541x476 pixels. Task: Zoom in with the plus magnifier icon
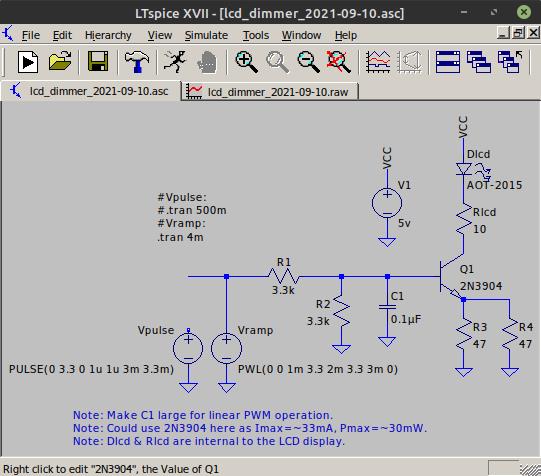[x=246, y=62]
